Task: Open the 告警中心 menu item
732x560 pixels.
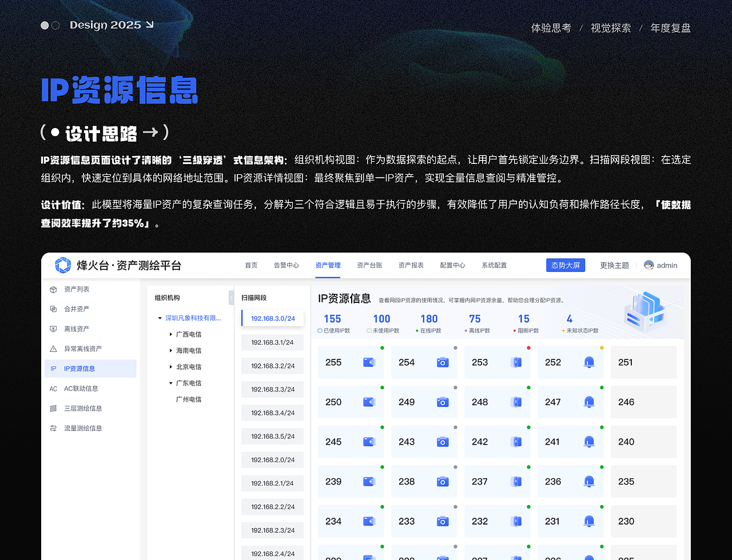Action: 287,265
